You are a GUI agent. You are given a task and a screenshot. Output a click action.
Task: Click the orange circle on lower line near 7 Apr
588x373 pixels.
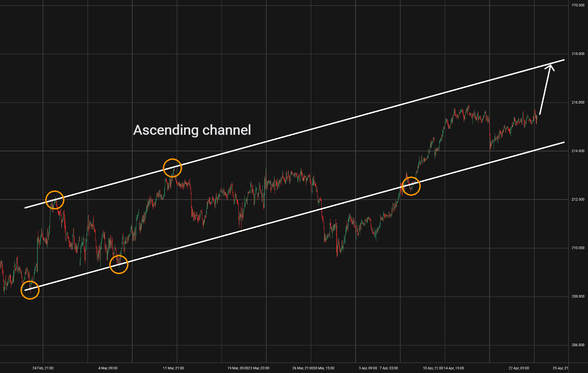click(411, 186)
